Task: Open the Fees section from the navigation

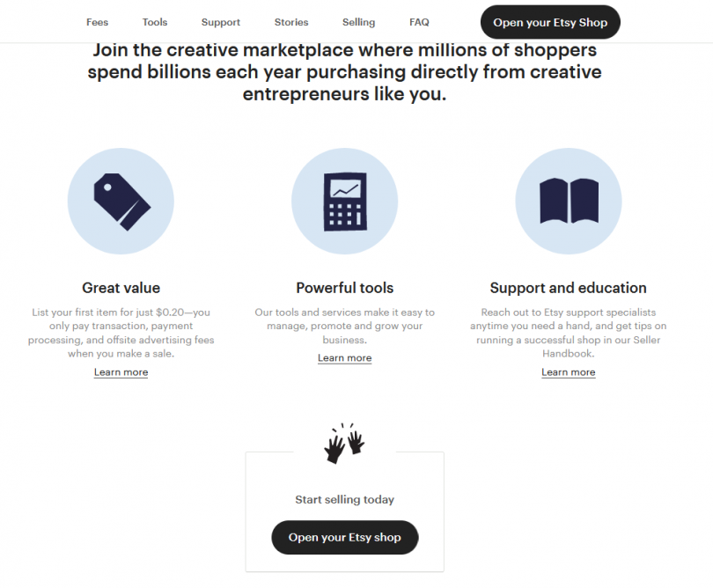Action: [x=97, y=22]
